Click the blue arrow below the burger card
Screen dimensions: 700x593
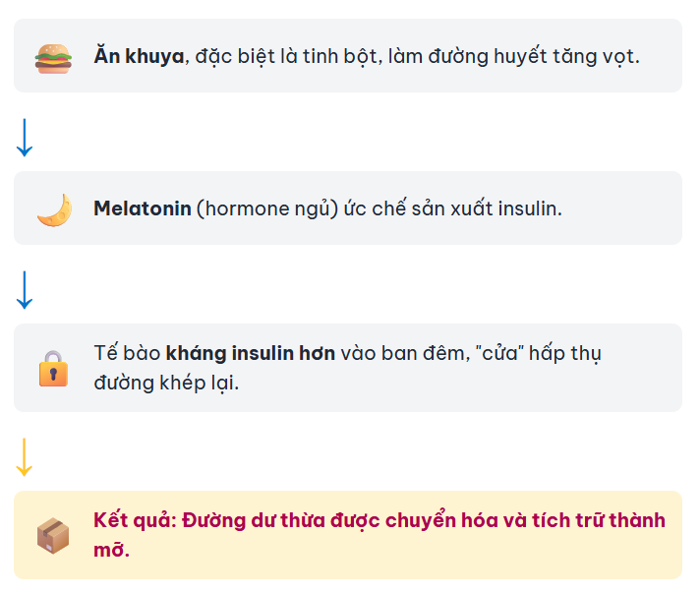pos(25,137)
